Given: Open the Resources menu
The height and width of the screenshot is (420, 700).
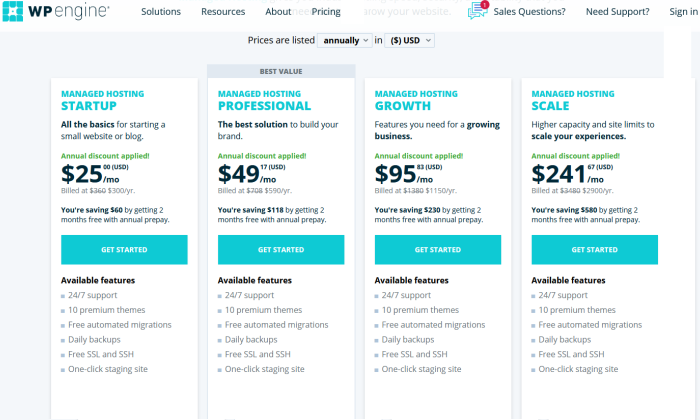Looking at the screenshot, I should (x=223, y=12).
